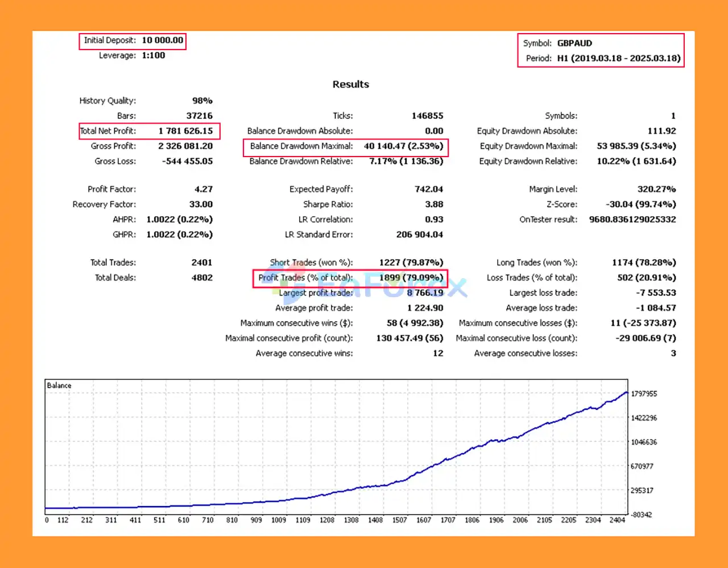Click the Gross Loss value -544 455.05
This screenshot has height=568, width=728.
click(x=187, y=162)
